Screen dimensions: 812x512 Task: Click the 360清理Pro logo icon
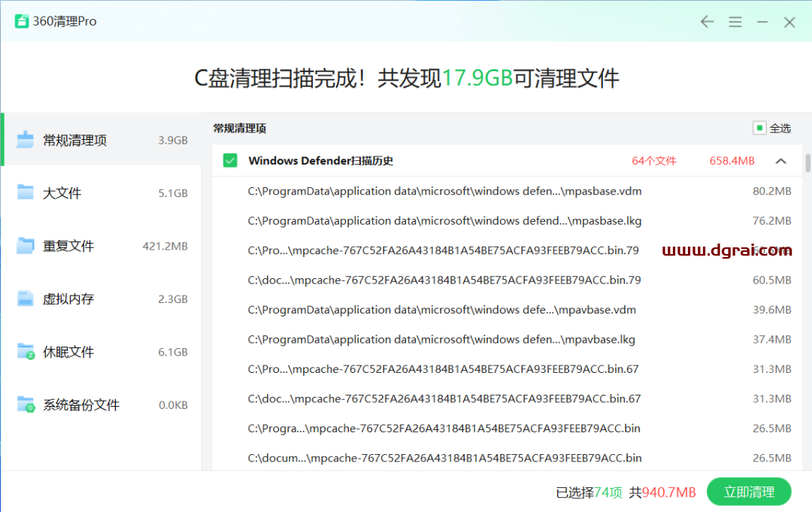[22, 21]
